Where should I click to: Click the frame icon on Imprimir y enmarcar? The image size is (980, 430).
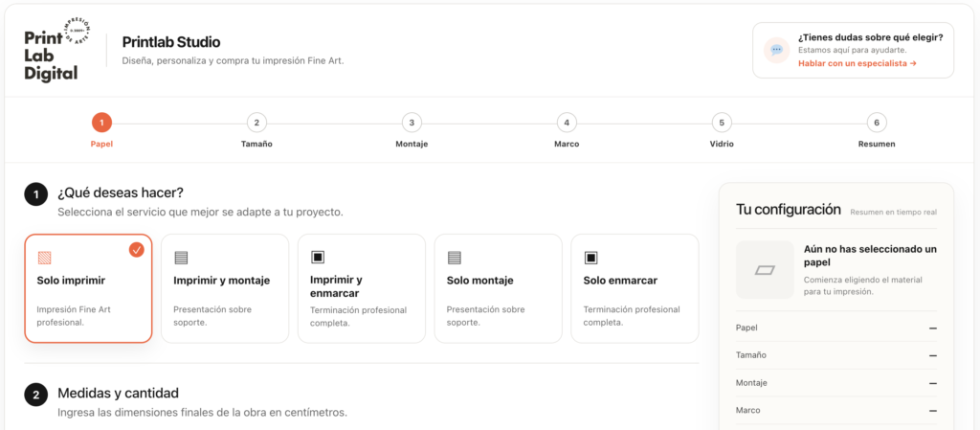click(318, 257)
